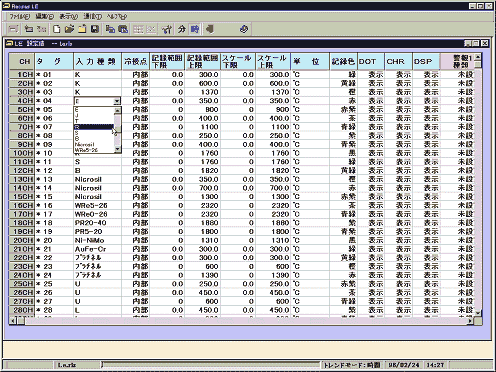Open a file with the open-folder icon
The height and width of the screenshot is (372, 496).
69,29
